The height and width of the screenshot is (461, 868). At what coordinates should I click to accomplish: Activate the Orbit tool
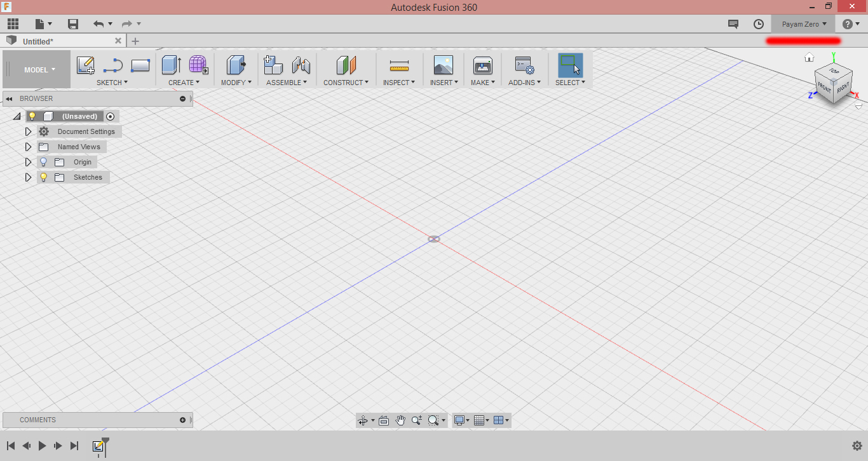tap(362, 420)
